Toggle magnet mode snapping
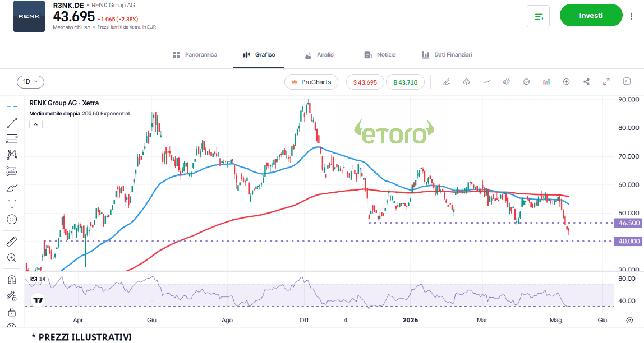 [12, 280]
